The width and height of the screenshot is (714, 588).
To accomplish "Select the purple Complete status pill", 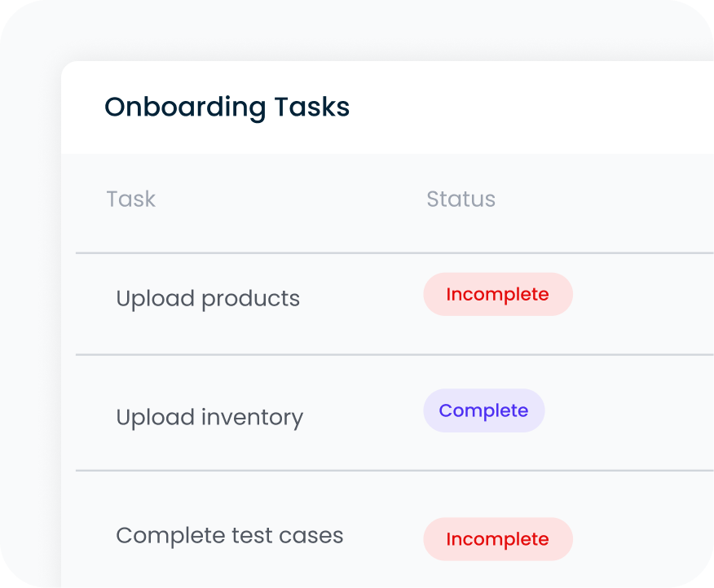I will [483, 410].
